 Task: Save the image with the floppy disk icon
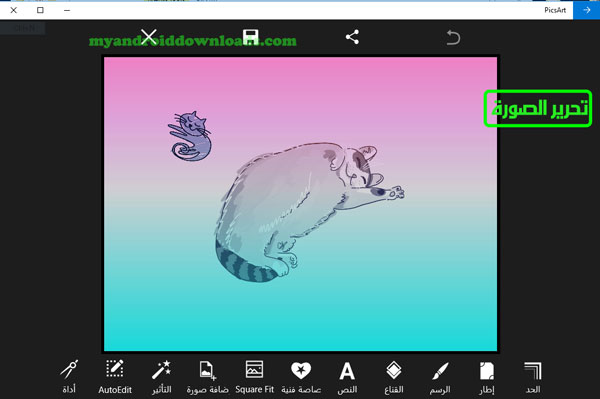coord(251,37)
